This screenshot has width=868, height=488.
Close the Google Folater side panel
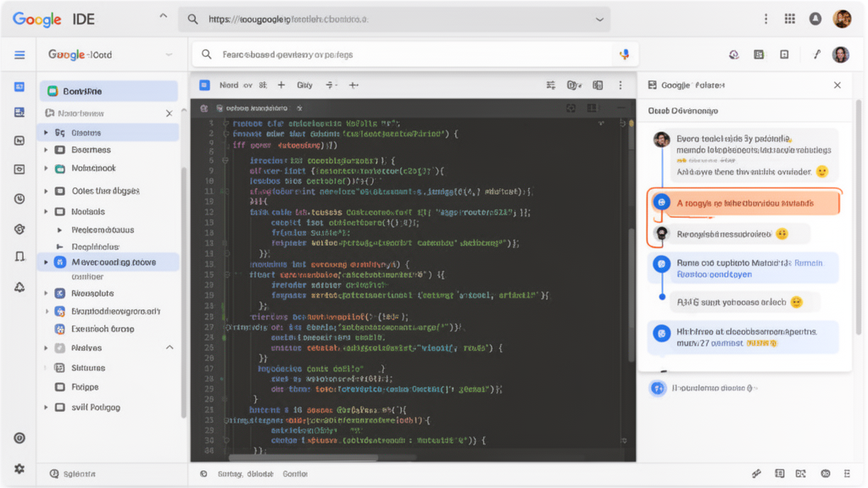pyautogui.click(x=837, y=86)
